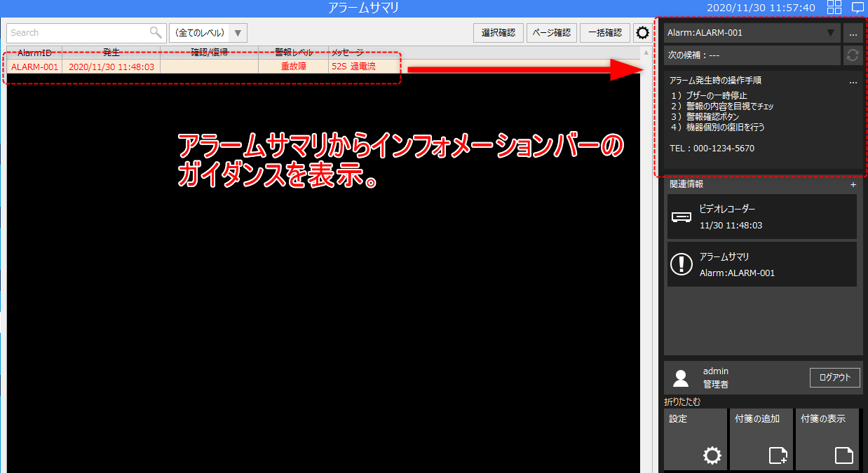Open the アラームサマリ related info item
Viewport: 868px width, 473px height.
(x=761, y=264)
